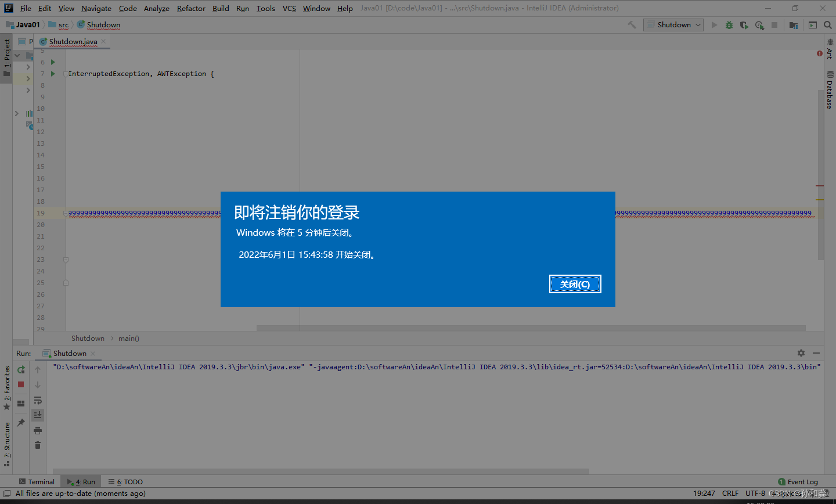Print console output with printer icon

click(38, 430)
